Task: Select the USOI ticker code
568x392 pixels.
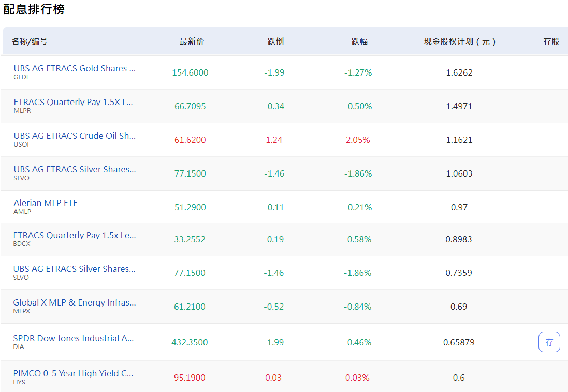Action: coord(21,144)
